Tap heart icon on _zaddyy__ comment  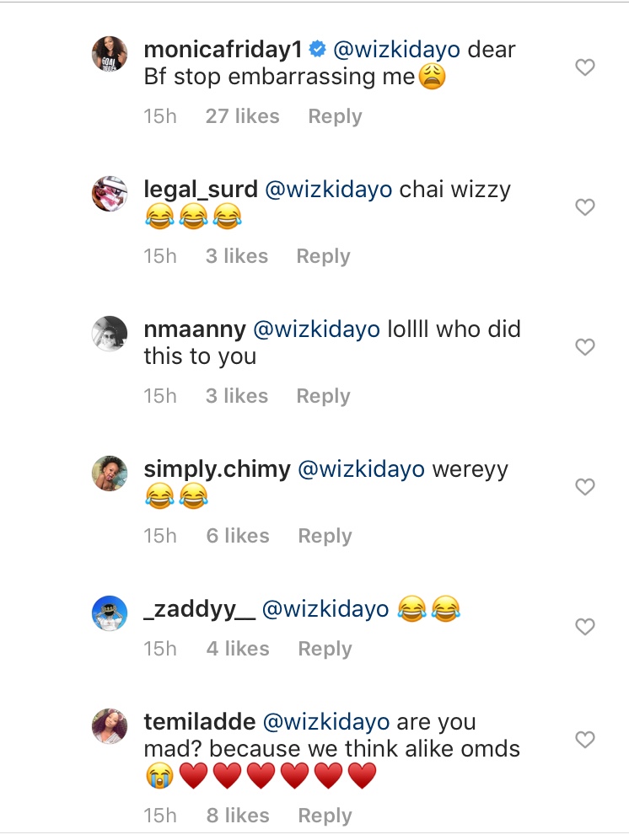tap(585, 627)
